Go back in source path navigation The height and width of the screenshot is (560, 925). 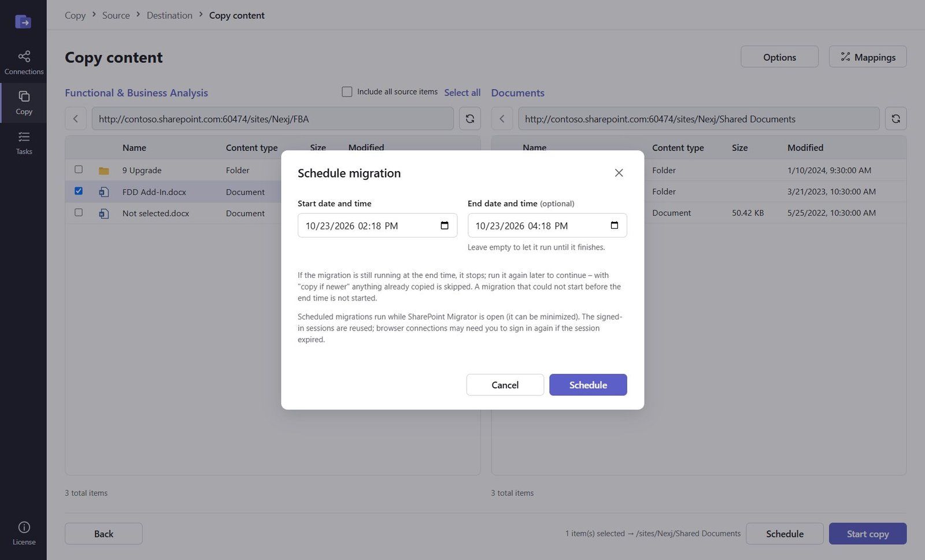tap(75, 118)
